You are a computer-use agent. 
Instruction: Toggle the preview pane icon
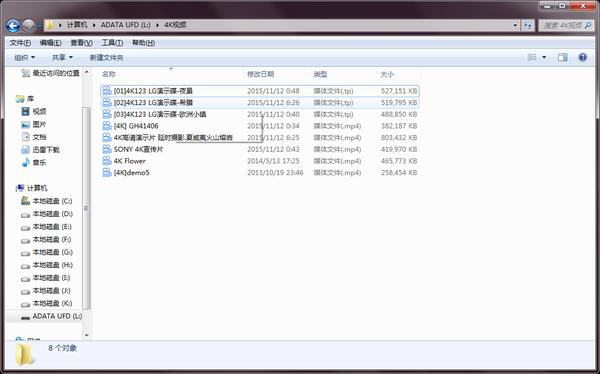tap(562, 57)
